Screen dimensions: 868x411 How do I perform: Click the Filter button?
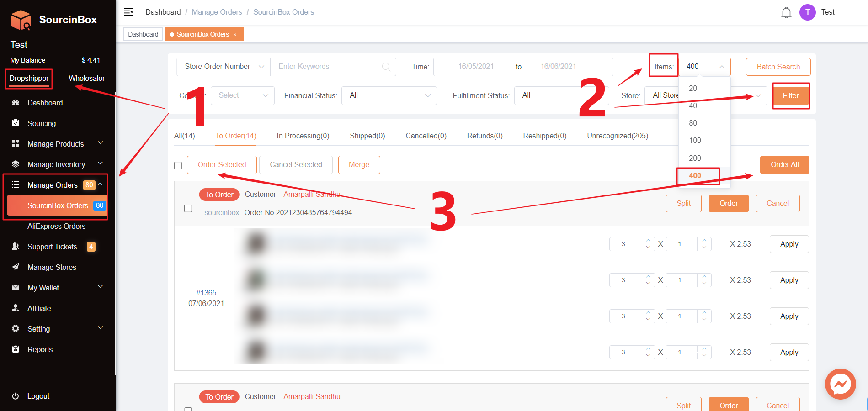pyautogui.click(x=791, y=95)
